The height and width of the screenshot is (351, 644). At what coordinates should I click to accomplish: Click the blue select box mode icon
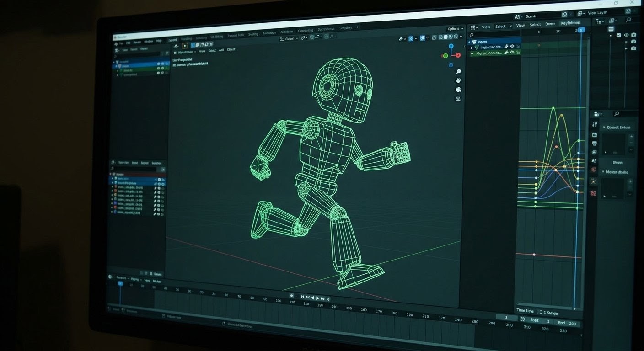point(193,45)
